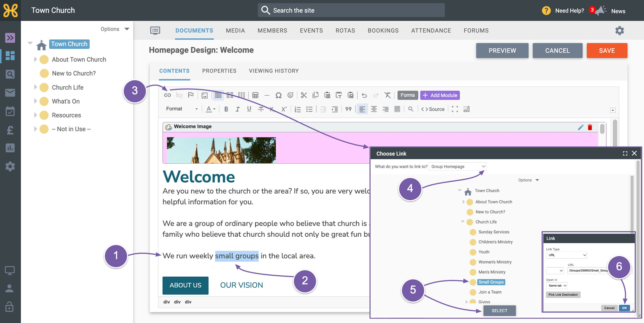Expand the What's On tree node

click(x=35, y=101)
